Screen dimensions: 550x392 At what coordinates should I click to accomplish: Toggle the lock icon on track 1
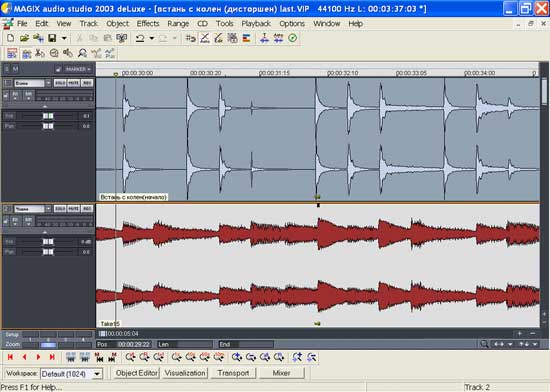click(6, 95)
